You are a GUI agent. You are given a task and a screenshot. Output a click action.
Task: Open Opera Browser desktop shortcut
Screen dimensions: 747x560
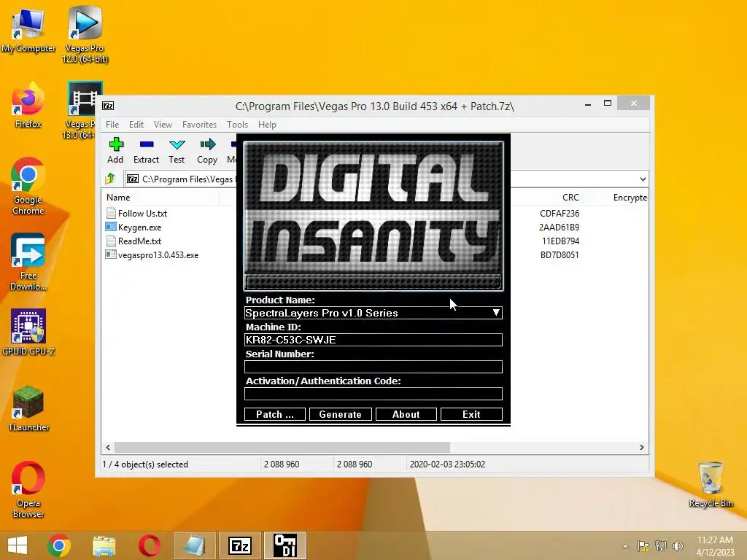[28, 489]
